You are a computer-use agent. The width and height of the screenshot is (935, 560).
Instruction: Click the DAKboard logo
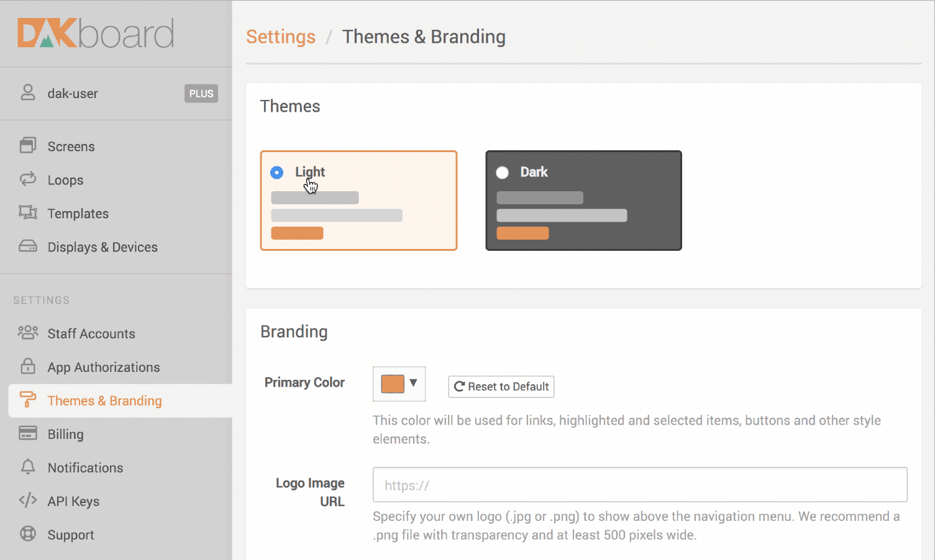[96, 34]
